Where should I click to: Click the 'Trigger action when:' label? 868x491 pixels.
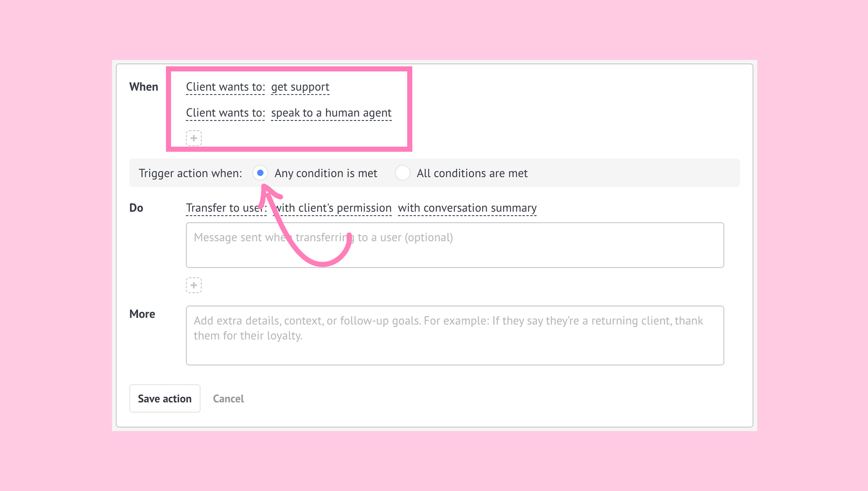pos(190,173)
